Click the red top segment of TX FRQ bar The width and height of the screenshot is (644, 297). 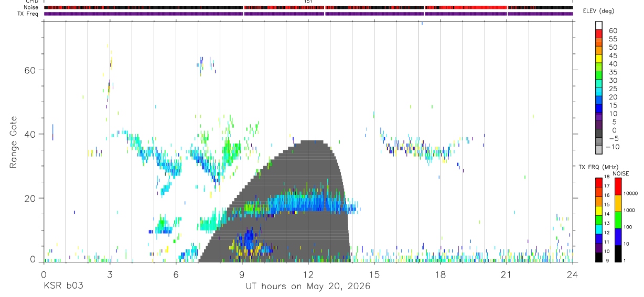tap(598, 182)
